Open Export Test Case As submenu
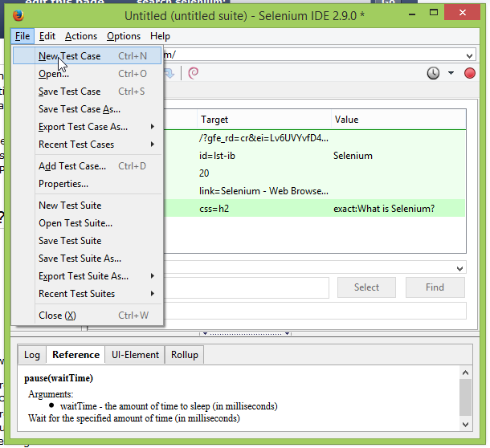The image size is (490, 448). pyautogui.click(x=87, y=127)
